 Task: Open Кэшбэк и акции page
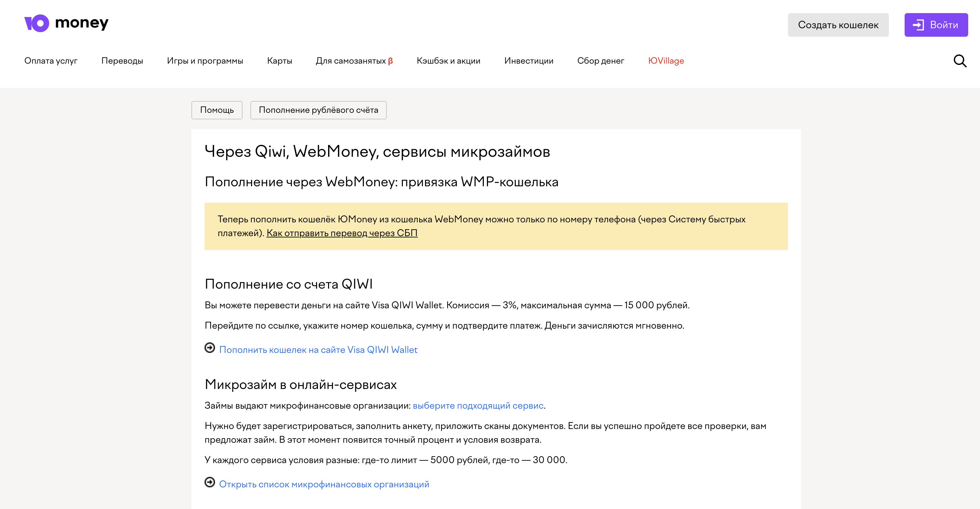pos(448,61)
